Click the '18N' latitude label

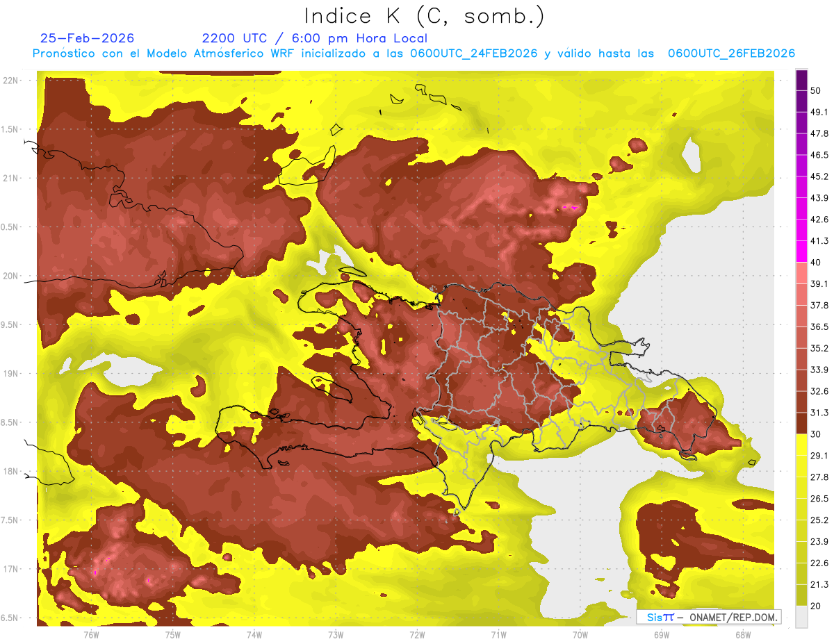point(12,472)
